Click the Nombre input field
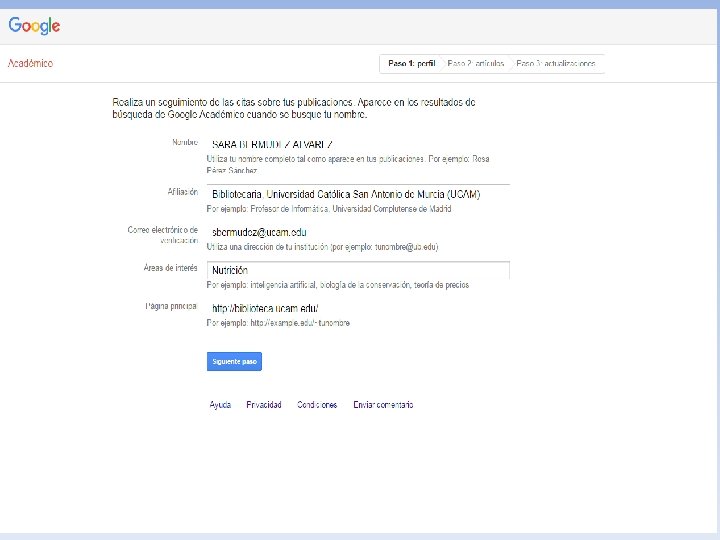The width and height of the screenshot is (720, 540). click(358, 144)
